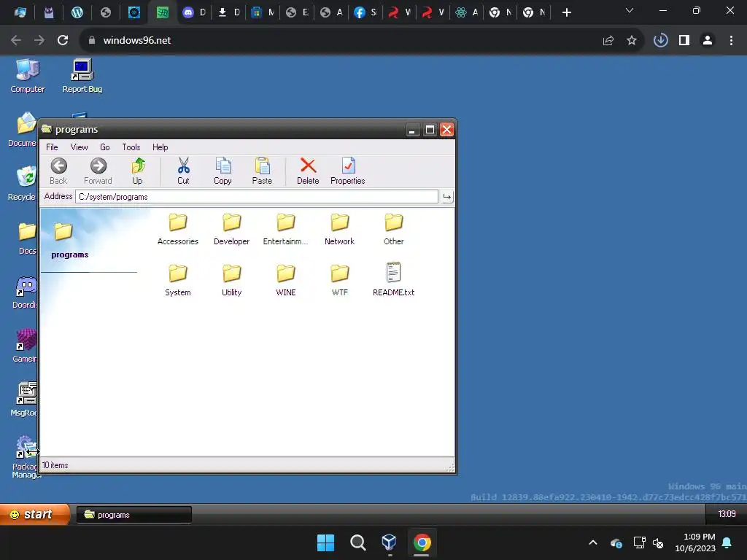
Task: Select the README.txt file
Action: pyautogui.click(x=393, y=280)
